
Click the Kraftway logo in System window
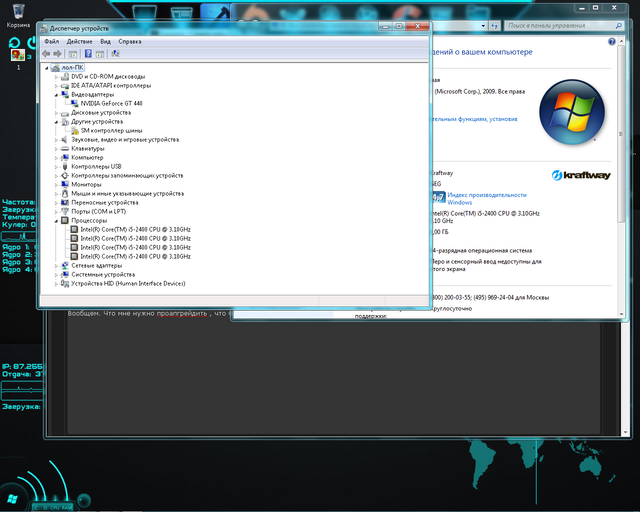581,175
